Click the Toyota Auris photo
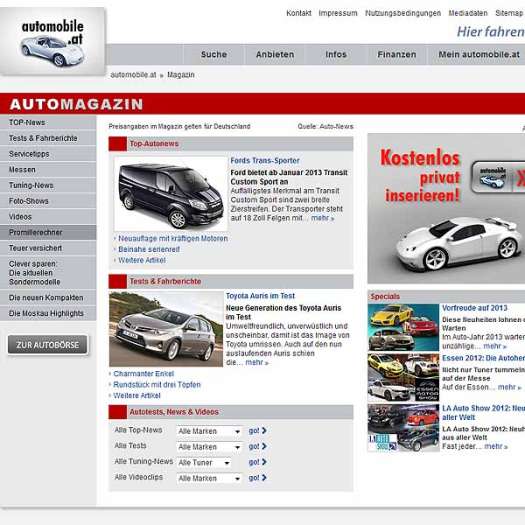Screen dimensions: 525x525 pyautogui.click(x=166, y=329)
